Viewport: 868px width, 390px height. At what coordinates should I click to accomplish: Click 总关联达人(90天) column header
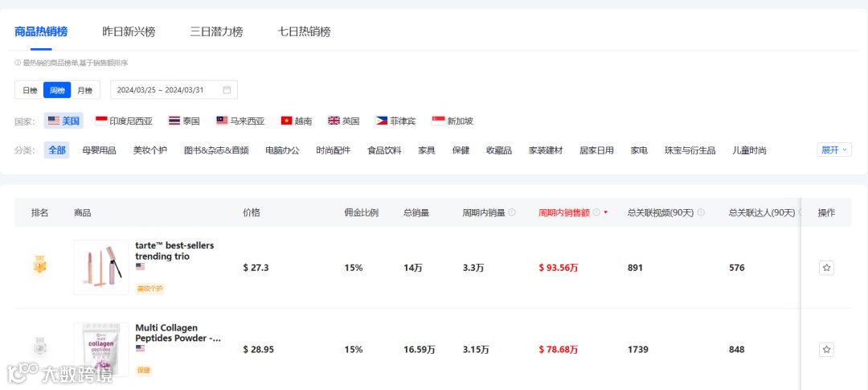762,212
